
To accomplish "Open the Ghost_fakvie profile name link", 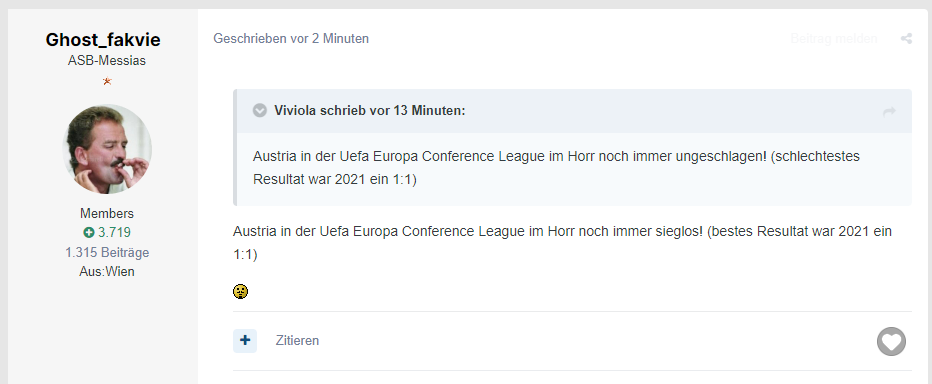I will click(103, 40).
